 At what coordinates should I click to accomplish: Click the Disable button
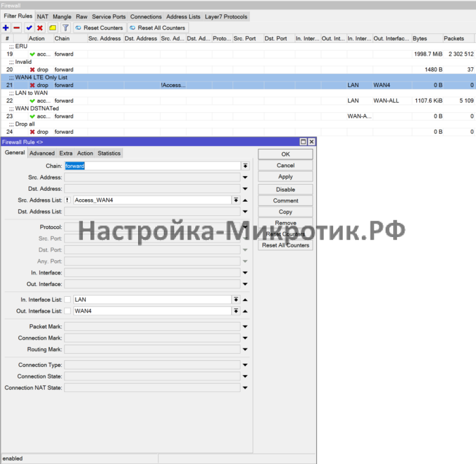[x=286, y=190]
